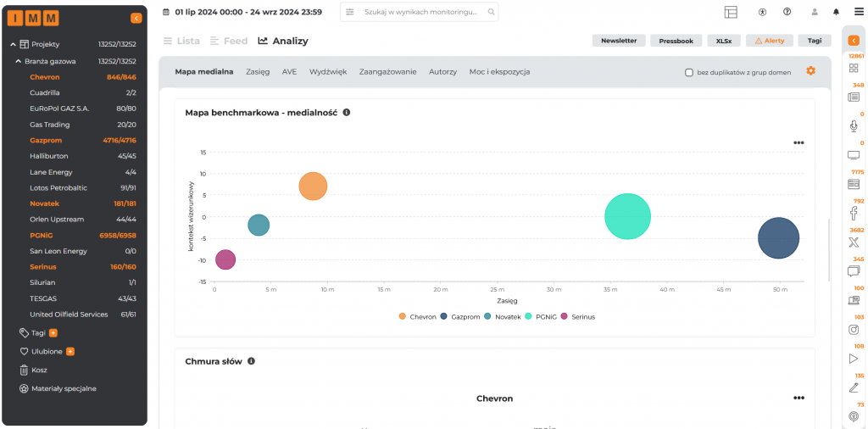Open the notifications bell icon
Image resolution: width=868 pixels, height=429 pixels.
836,12
